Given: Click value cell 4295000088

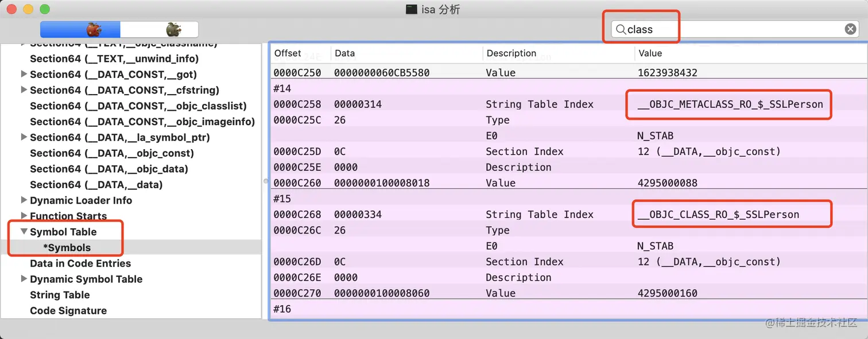Looking at the screenshot, I should [667, 183].
